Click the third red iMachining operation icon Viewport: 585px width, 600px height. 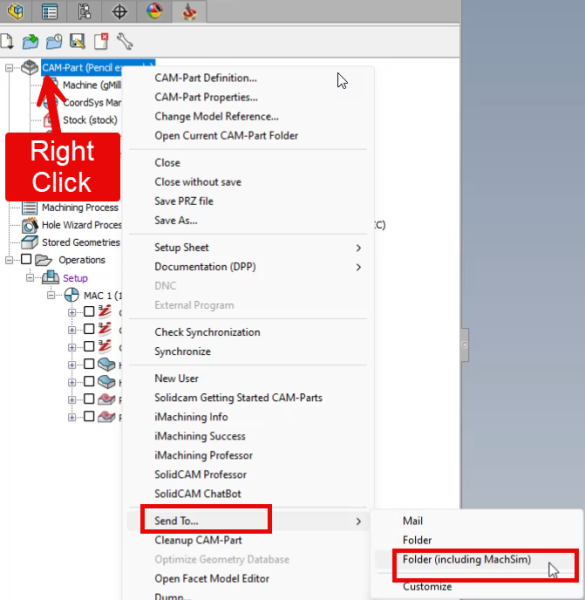point(104,347)
